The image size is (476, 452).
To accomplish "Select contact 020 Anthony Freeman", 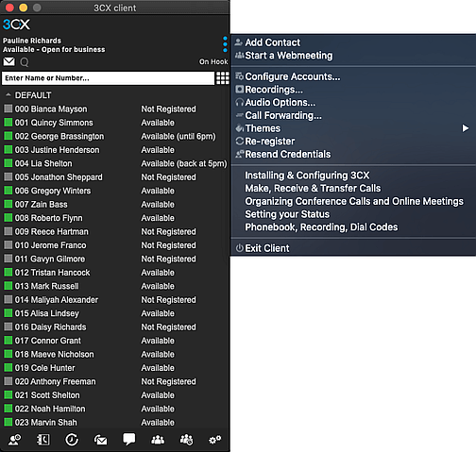I will (x=115, y=381).
